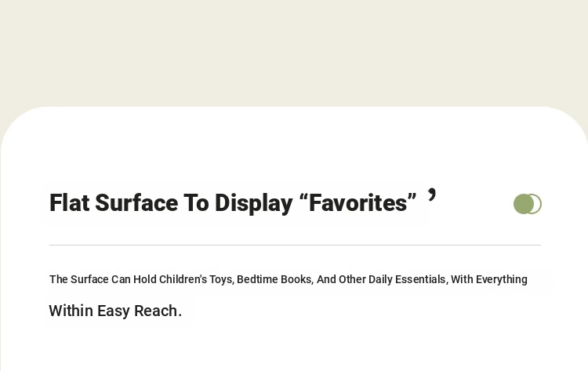Image resolution: width=588 pixels, height=371 pixels.
Task: Click the word "Reach." in the second line
Action: pyautogui.click(x=158, y=311)
